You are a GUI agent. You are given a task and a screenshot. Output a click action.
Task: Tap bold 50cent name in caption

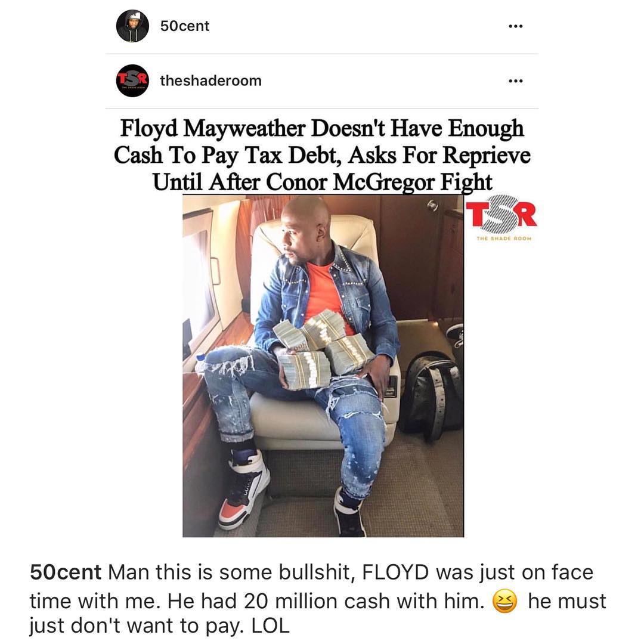(x=66, y=572)
